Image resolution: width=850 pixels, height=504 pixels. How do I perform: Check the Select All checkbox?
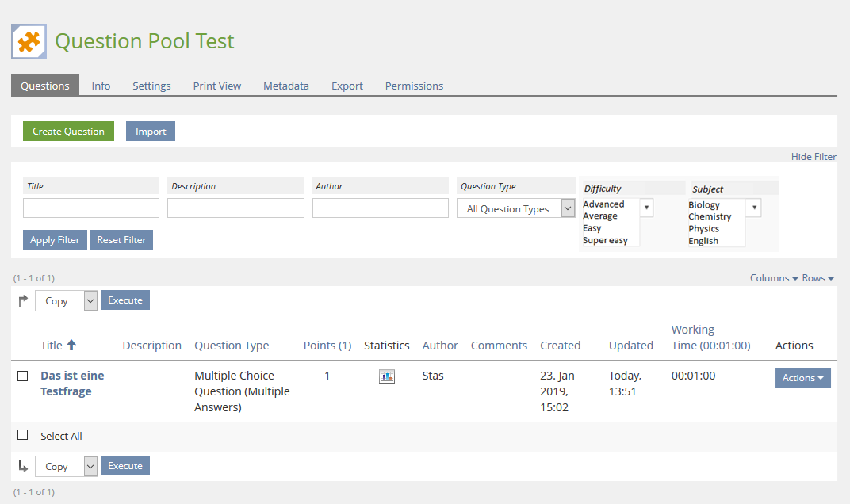coord(23,435)
